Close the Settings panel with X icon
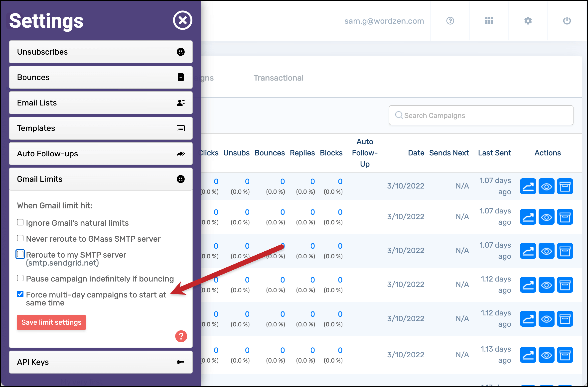 183,20
